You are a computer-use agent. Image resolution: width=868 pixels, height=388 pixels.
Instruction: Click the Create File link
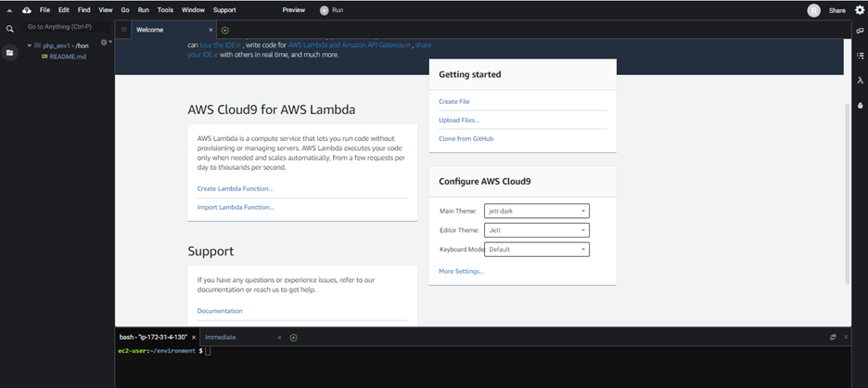tap(453, 101)
